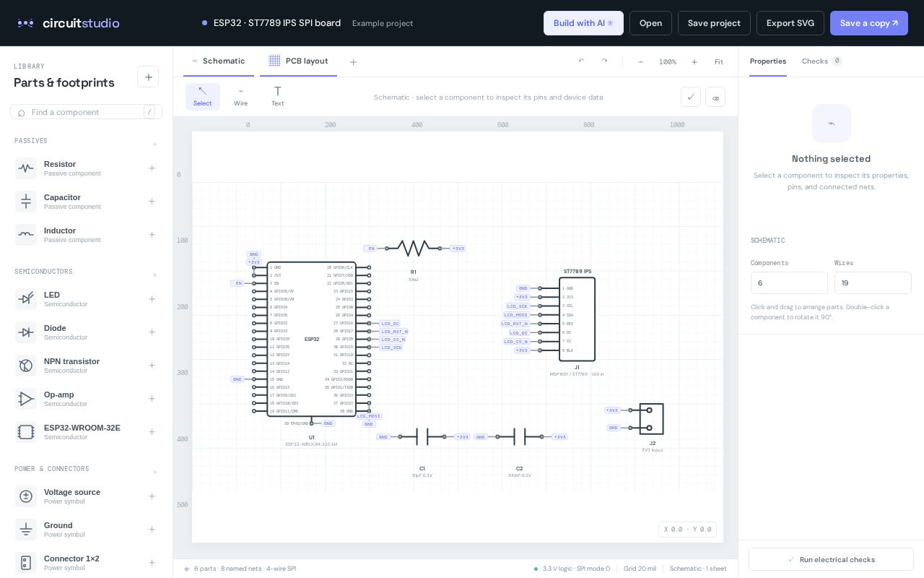Click the Diode symbol icon
This screenshot has width=924, height=578.
pos(26,332)
